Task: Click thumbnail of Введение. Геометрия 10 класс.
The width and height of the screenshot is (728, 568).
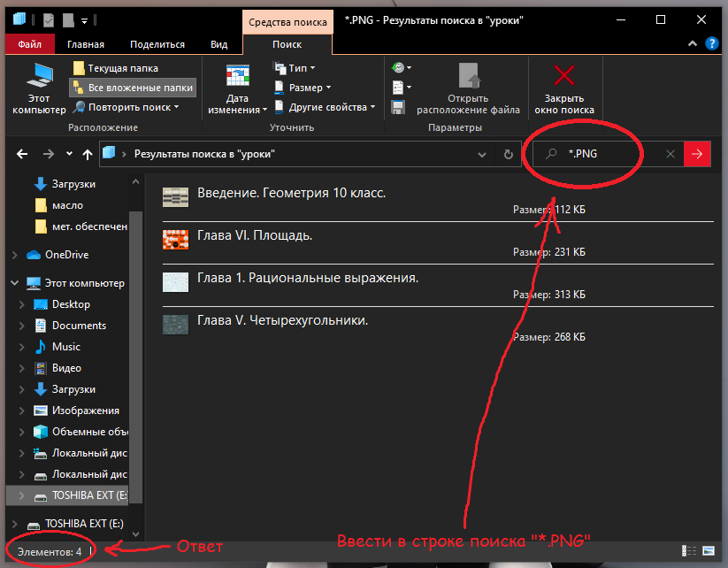Action: (175, 197)
